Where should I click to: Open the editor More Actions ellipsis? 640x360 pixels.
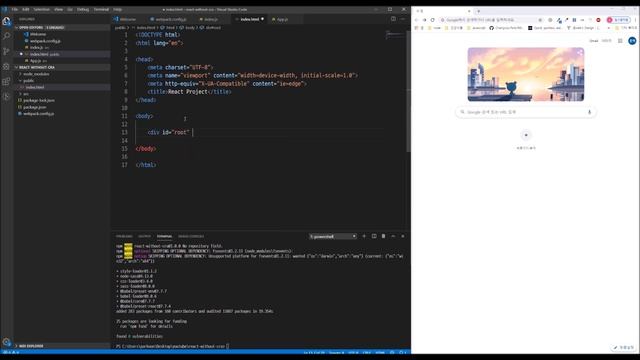click(x=402, y=19)
